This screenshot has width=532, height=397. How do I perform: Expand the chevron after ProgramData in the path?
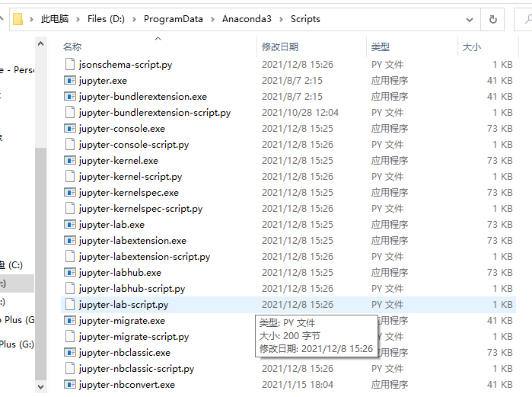tap(212, 19)
